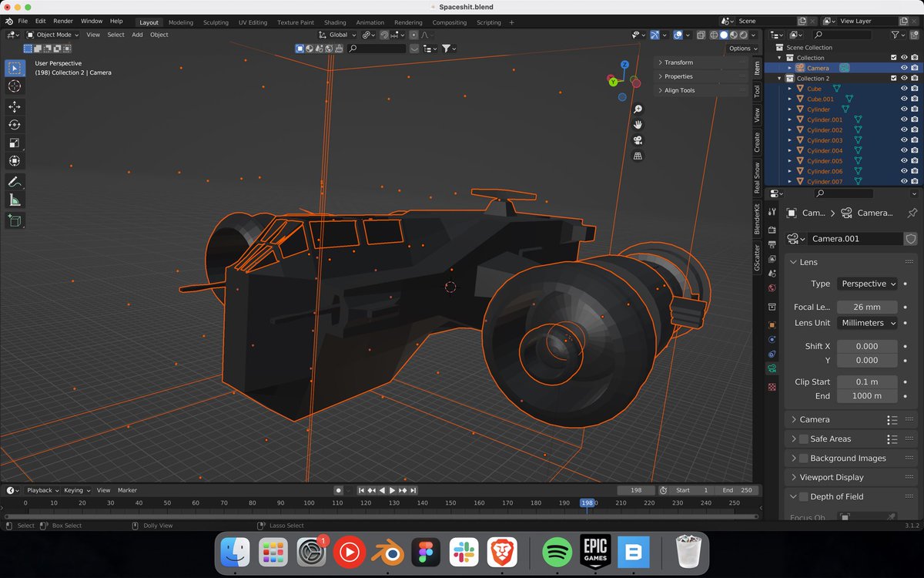Toggle auto keying record button
924x578 pixels.
(338, 490)
